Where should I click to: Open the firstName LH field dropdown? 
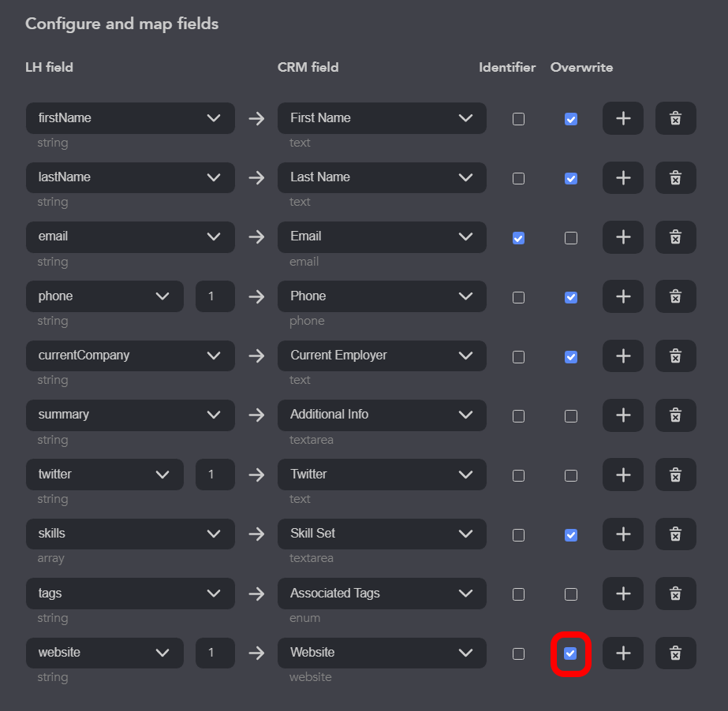(130, 118)
